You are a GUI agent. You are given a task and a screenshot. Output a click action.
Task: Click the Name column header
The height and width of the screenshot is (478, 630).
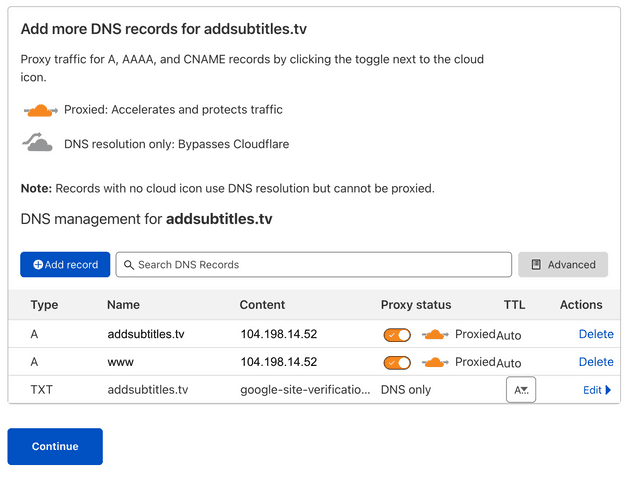124,305
